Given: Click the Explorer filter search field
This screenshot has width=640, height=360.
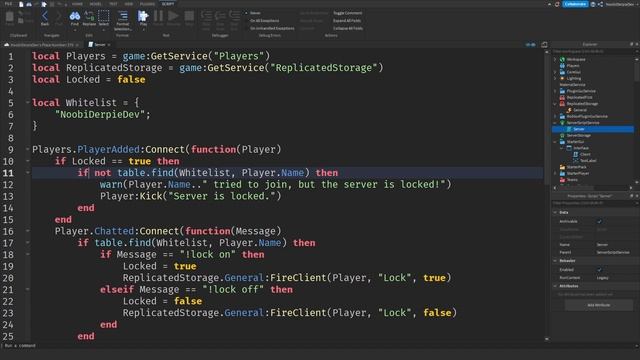Looking at the screenshot, I should point(593,51).
